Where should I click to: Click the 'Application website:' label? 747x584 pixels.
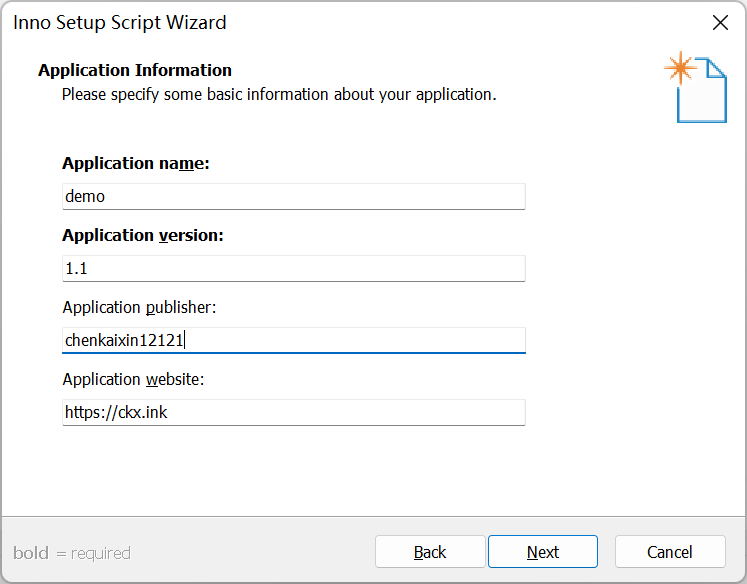[134, 379]
